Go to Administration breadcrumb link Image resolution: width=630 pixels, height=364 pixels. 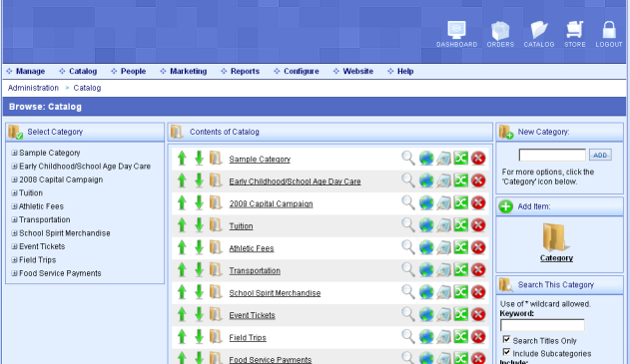33,88
